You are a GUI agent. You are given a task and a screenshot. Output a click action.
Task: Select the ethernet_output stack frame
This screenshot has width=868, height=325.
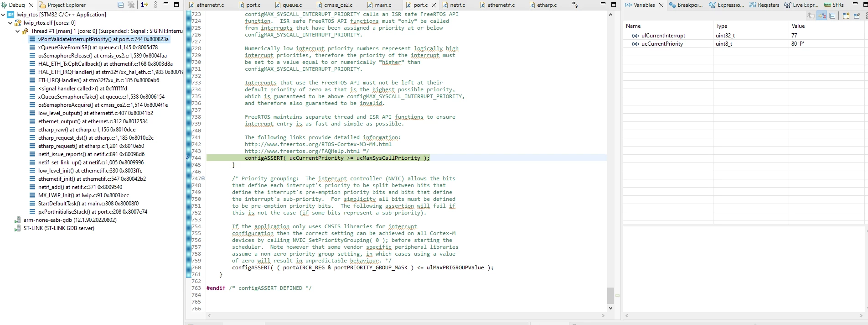(x=88, y=121)
